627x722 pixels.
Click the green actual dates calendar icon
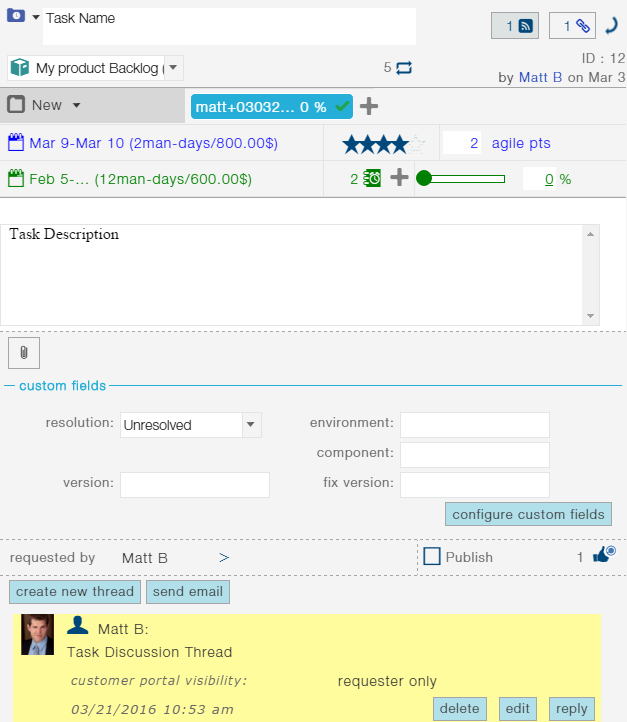(x=16, y=178)
